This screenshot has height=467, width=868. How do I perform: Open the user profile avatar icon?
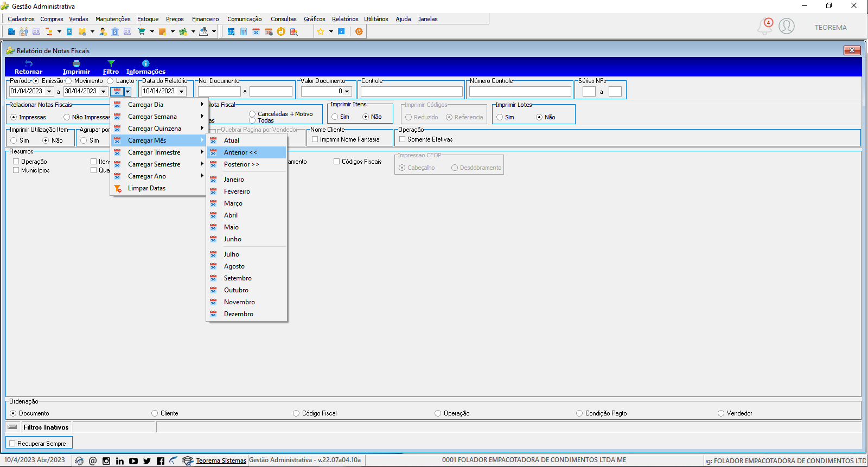(787, 26)
